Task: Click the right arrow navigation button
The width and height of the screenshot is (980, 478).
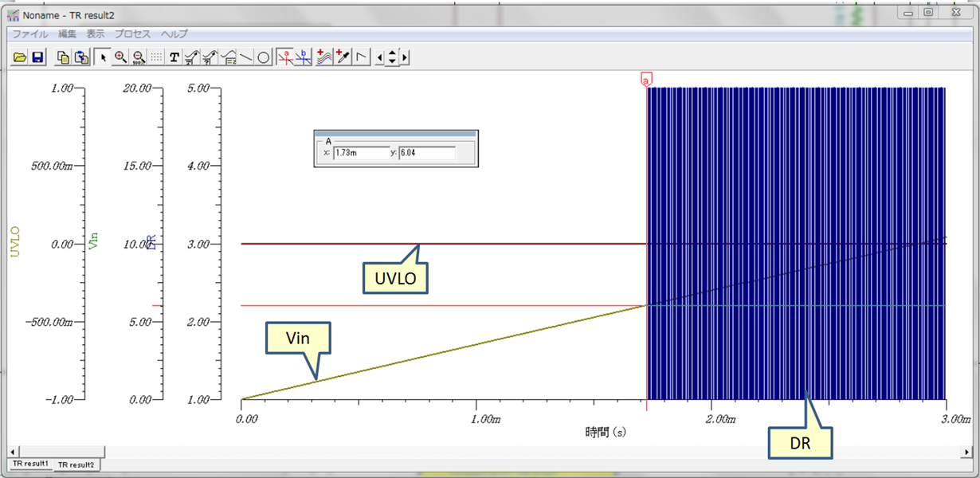Action: [x=403, y=57]
